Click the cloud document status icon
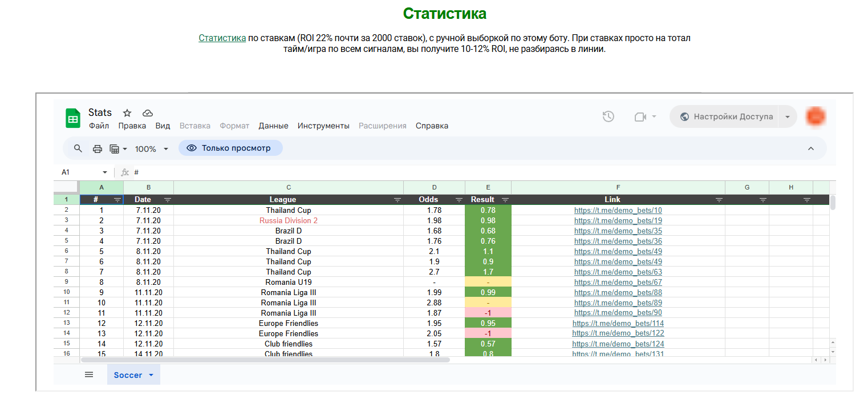Viewport: 868px width, 399px height. [147, 113]
